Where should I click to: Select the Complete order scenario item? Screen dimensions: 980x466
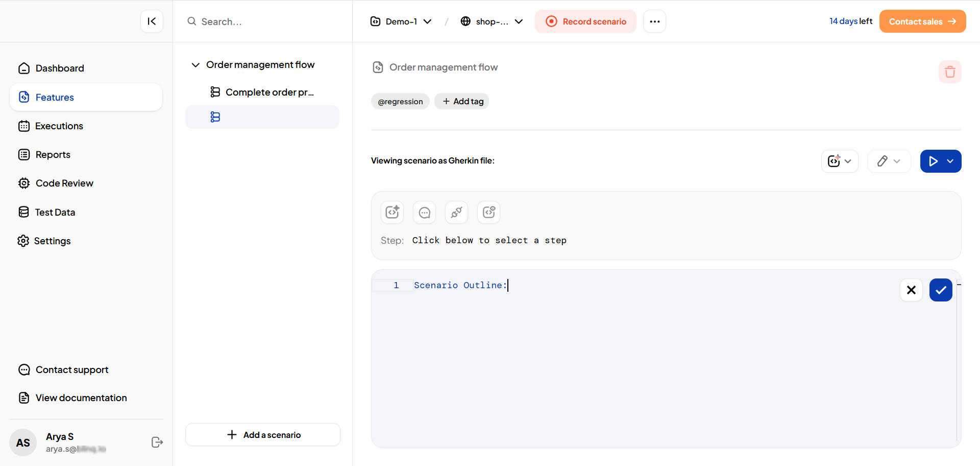(x=269, y=92)
